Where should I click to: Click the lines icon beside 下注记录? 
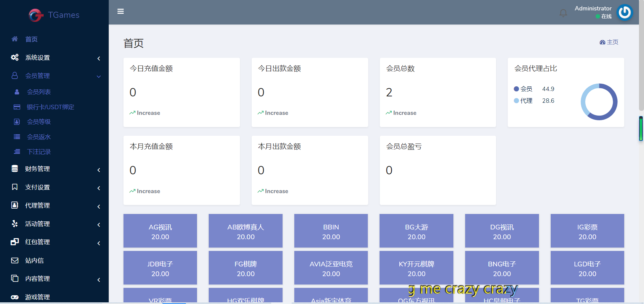[17, 151]
